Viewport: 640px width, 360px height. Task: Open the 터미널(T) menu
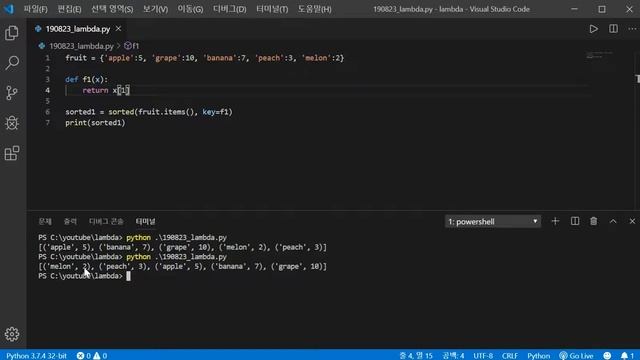pyautogui.click(x=272, y=9)
